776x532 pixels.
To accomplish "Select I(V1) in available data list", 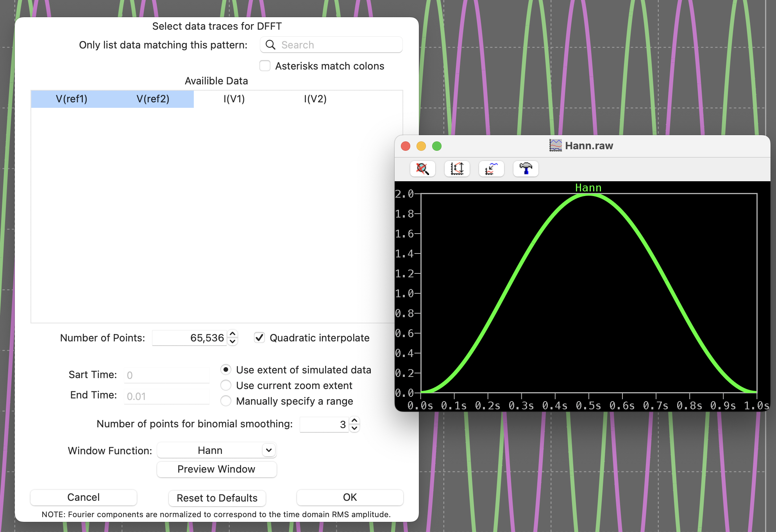I will coord(234,99).
